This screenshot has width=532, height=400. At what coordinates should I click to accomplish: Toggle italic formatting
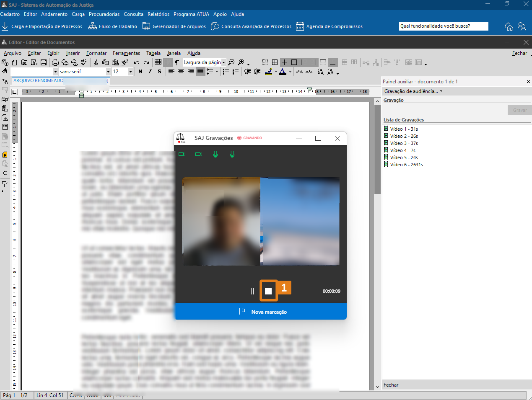click(150, 72)
